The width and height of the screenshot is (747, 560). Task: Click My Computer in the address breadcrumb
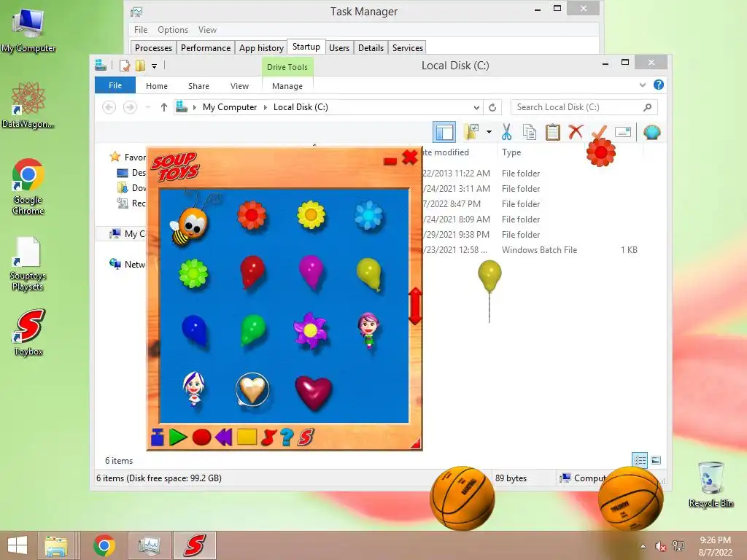(x=230, y=107)
